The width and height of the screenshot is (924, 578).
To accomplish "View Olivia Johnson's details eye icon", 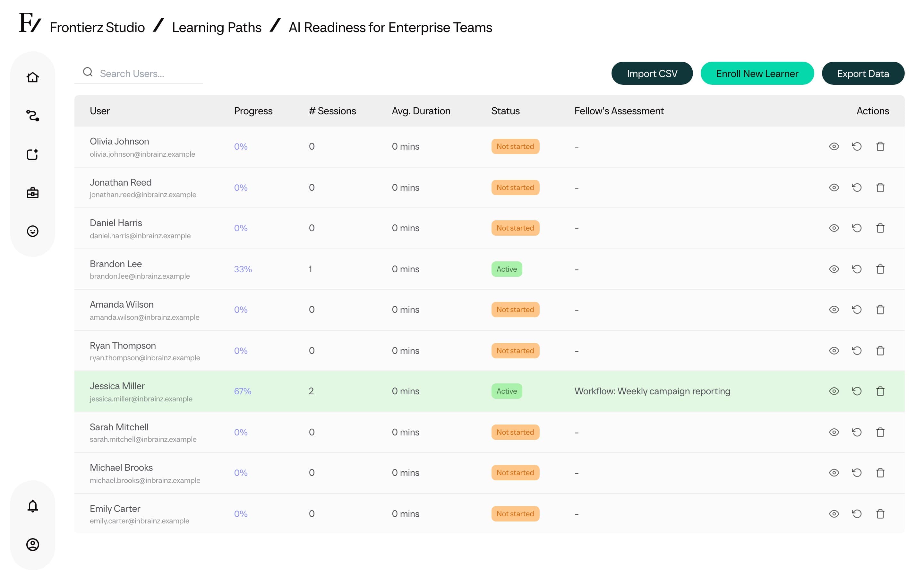I will click(834, 146).
